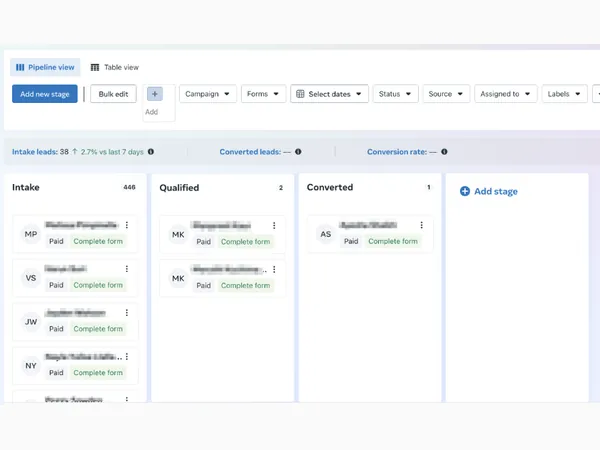Select the NY avatar in Intake
The image size is (600, 450).
pos(31,366)
